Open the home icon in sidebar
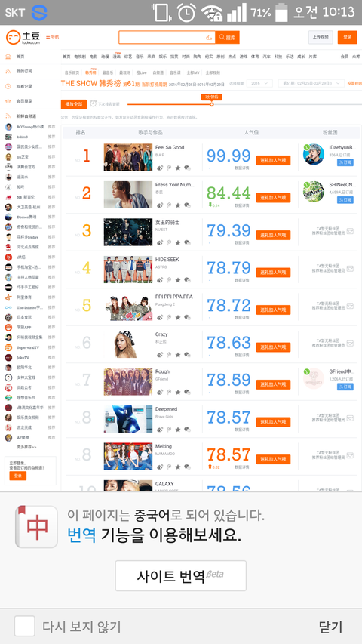The width and height of the screenshot is (362, 644). pos(8,57)
